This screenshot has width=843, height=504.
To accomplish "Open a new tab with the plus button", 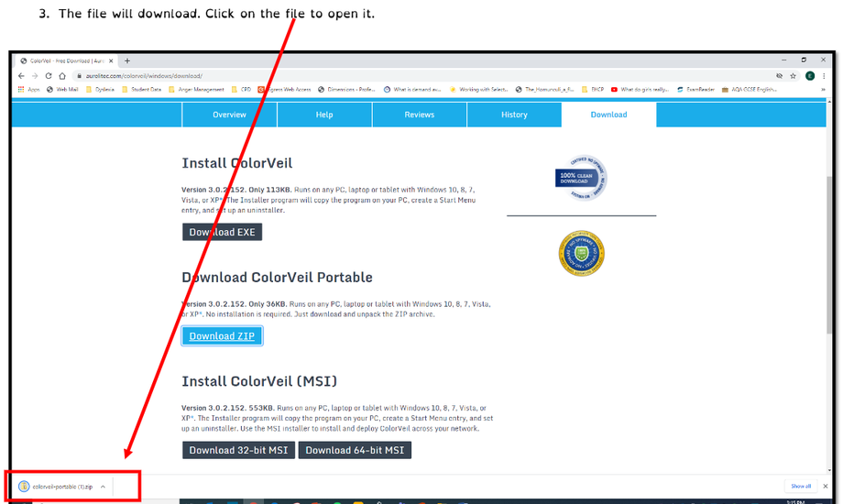I will point(127,60).
